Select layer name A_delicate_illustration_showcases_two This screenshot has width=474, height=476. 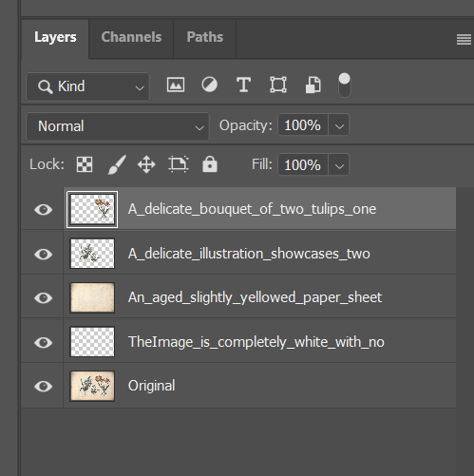(x=249, y=254)
